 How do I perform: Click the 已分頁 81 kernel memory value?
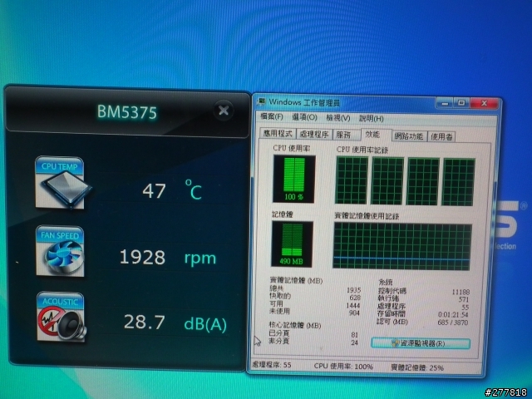[355, 335]
